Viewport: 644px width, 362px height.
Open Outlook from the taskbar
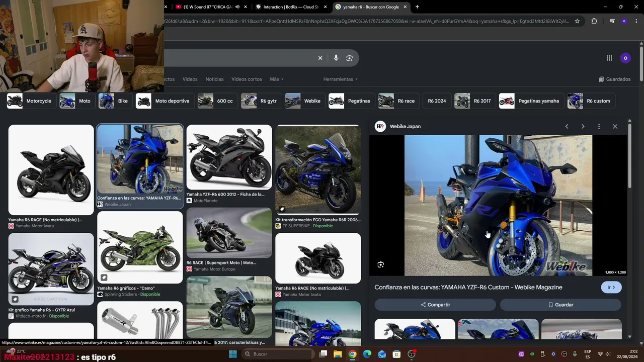(x=382, y=354)
